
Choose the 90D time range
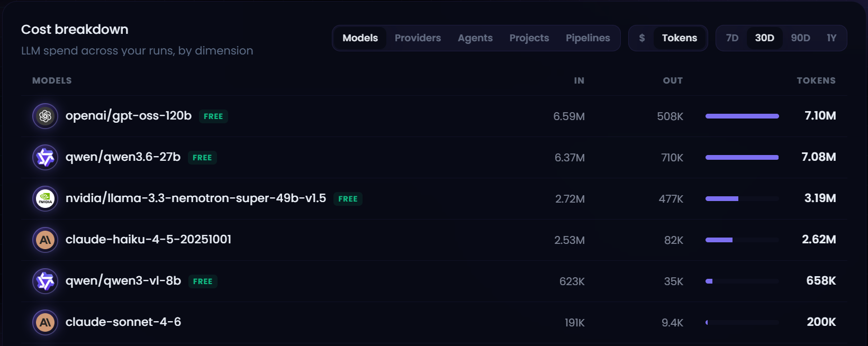click(800, 38)
